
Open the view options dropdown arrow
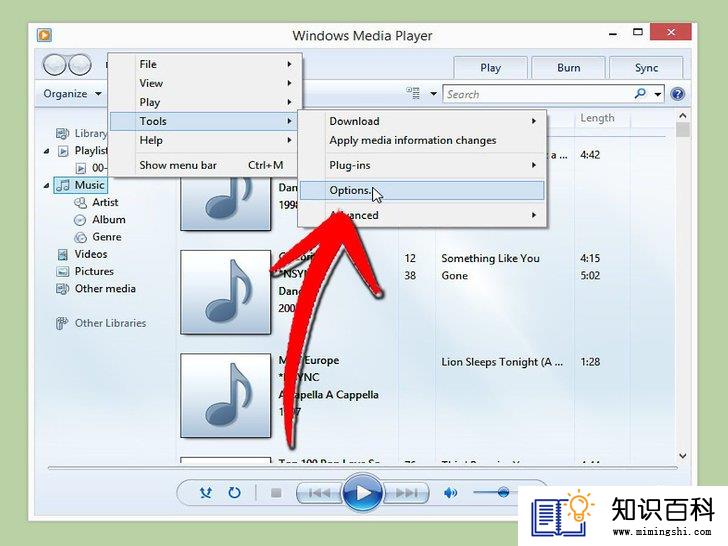[x=433, y=94]
